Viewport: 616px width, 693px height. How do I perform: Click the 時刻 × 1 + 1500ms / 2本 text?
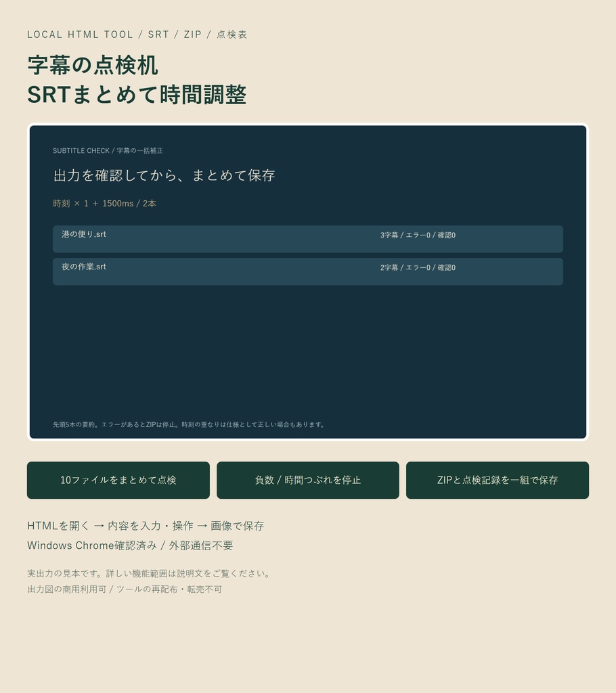104,203
